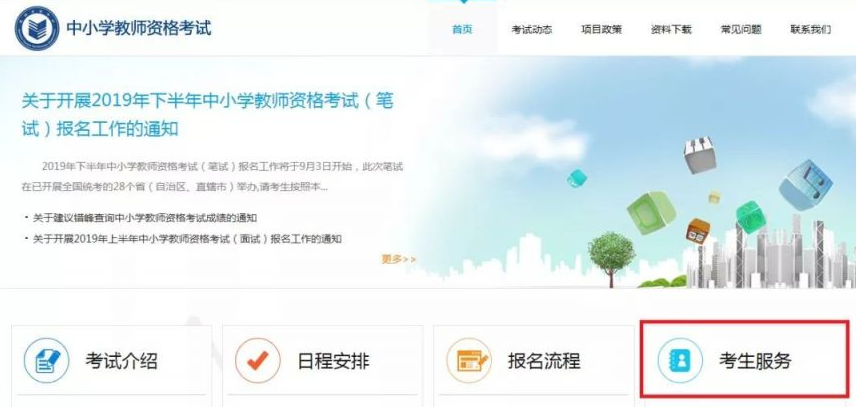Click the 更多>> link
Image resolution: width=856 pixels, height=407 pixels.
tap(399, 259)
